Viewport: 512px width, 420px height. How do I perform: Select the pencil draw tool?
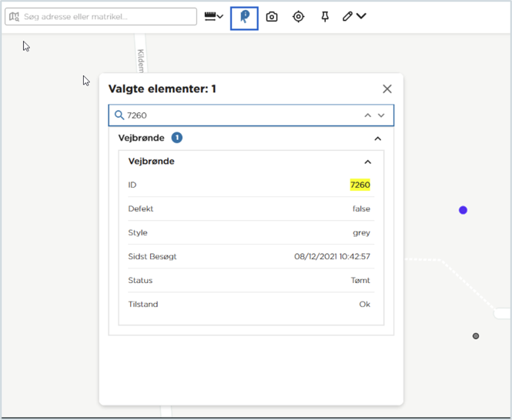tap(347, 16)
